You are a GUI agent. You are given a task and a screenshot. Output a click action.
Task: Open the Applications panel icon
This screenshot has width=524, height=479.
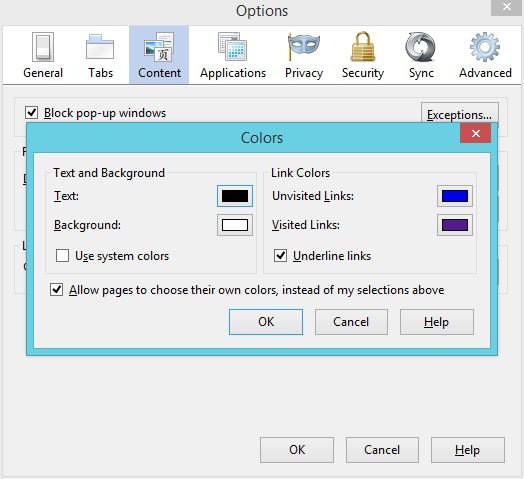click(233, 46)
